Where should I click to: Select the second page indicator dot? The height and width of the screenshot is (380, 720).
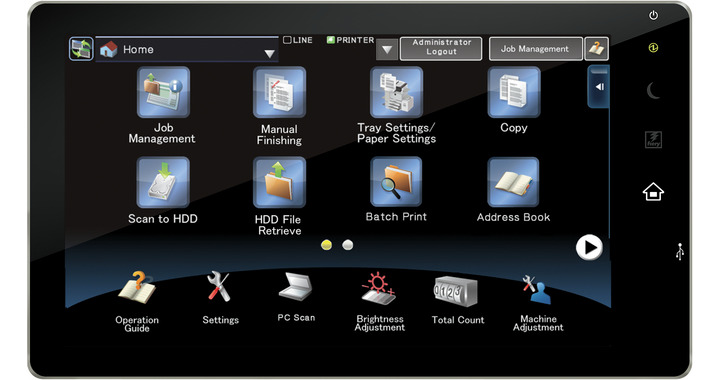point(348,245)
